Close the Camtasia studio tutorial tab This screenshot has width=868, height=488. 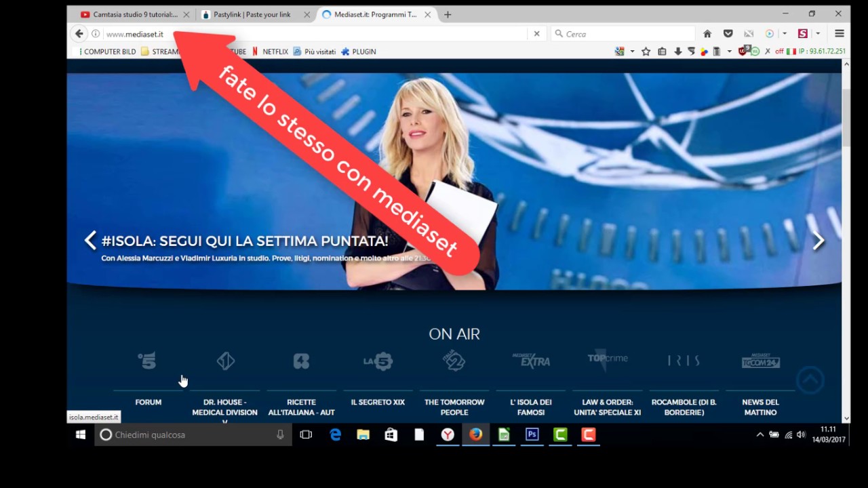point(186,14)
